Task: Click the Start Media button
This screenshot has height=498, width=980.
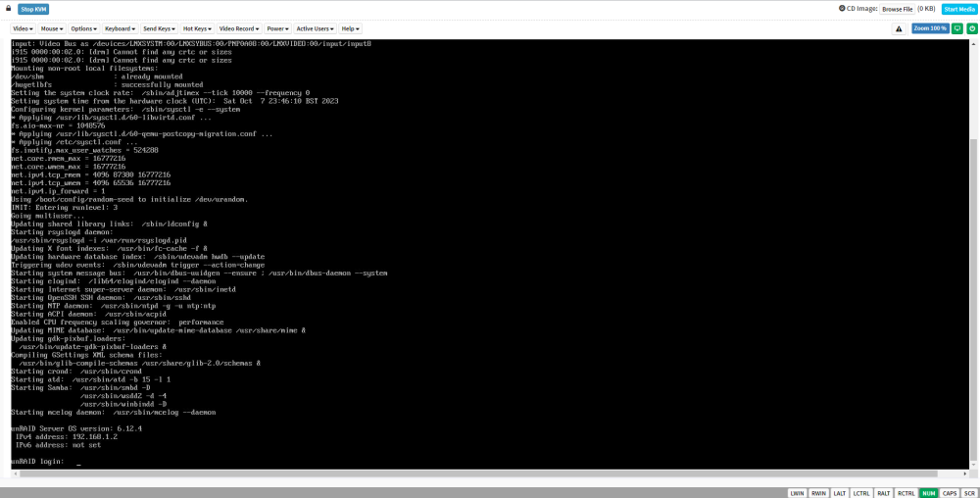Action: point(958,9)
